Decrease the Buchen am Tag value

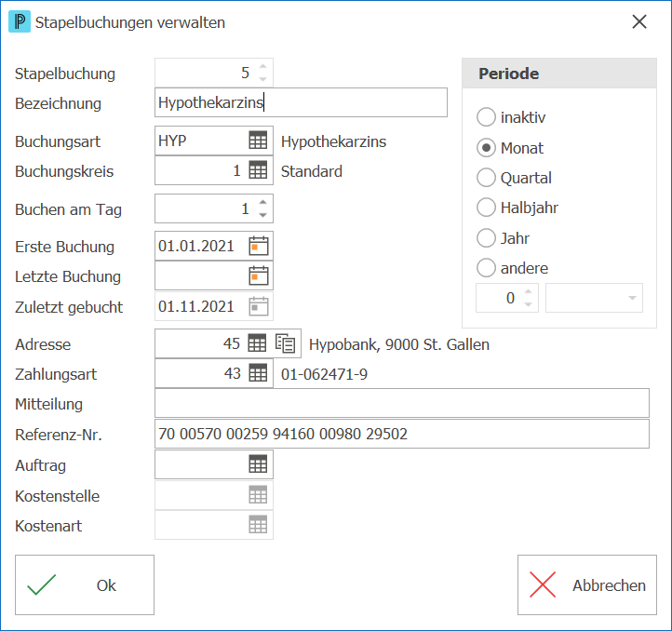point(262,215)
